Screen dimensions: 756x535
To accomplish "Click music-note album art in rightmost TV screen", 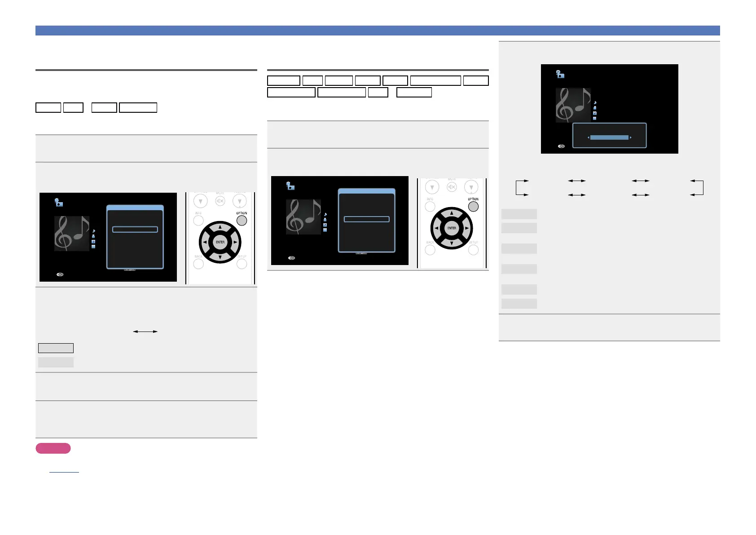I will coord(573,106).
